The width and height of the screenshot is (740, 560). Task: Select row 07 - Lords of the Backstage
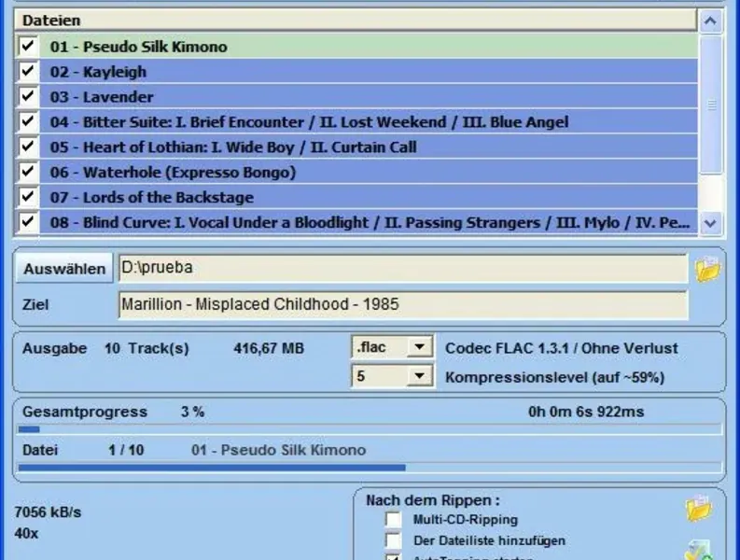(368, 196)
